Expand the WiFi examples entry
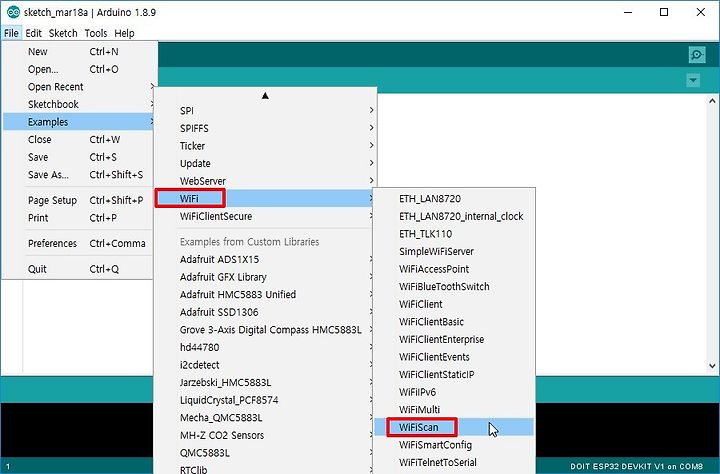This screenshot has width=720, height=474. pos(265,198)
